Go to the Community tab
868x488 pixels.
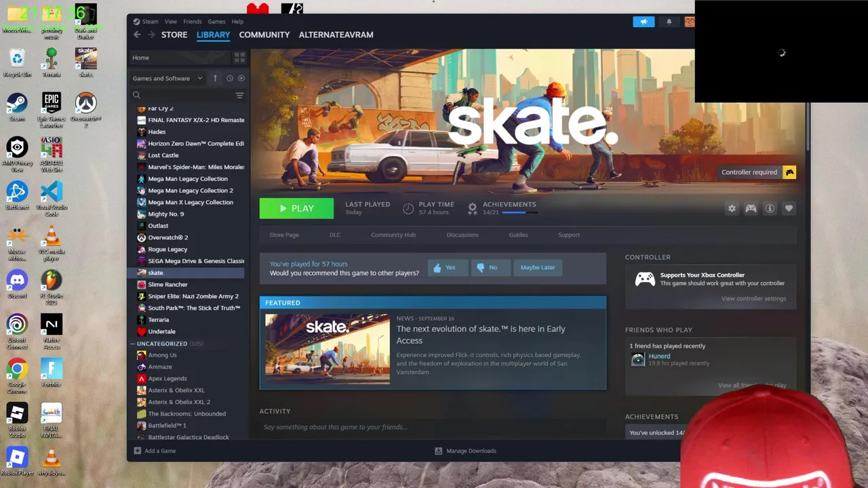pos(264,35)
